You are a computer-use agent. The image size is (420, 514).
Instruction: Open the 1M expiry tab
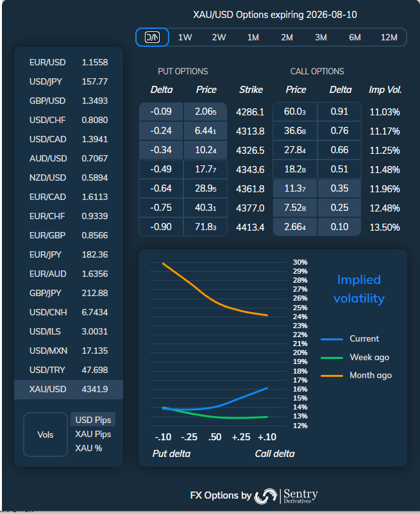click(x=253, y=37)
